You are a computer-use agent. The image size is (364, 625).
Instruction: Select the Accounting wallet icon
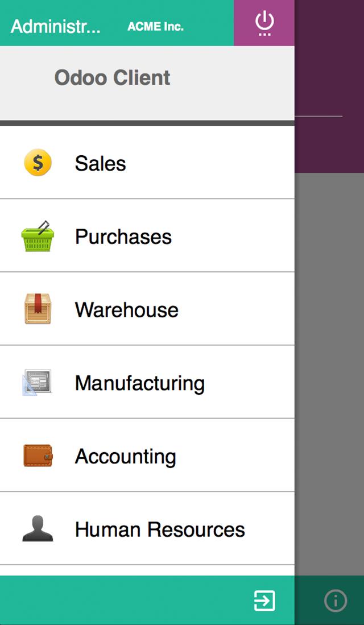[38, 456]
